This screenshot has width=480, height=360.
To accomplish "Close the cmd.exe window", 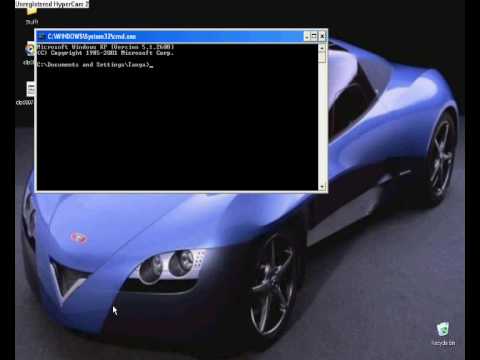I will [x=322, y=36].
